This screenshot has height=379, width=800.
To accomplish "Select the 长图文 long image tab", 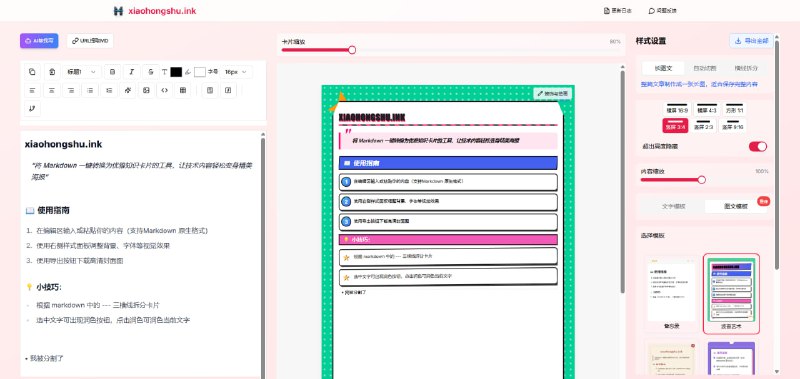I will (x=663, y=68).
